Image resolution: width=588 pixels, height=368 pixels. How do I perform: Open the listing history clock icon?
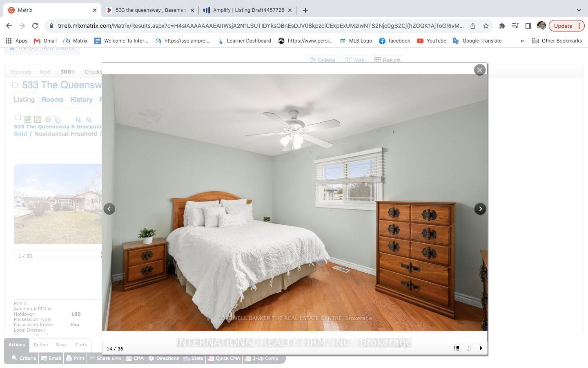pos(47,119)
